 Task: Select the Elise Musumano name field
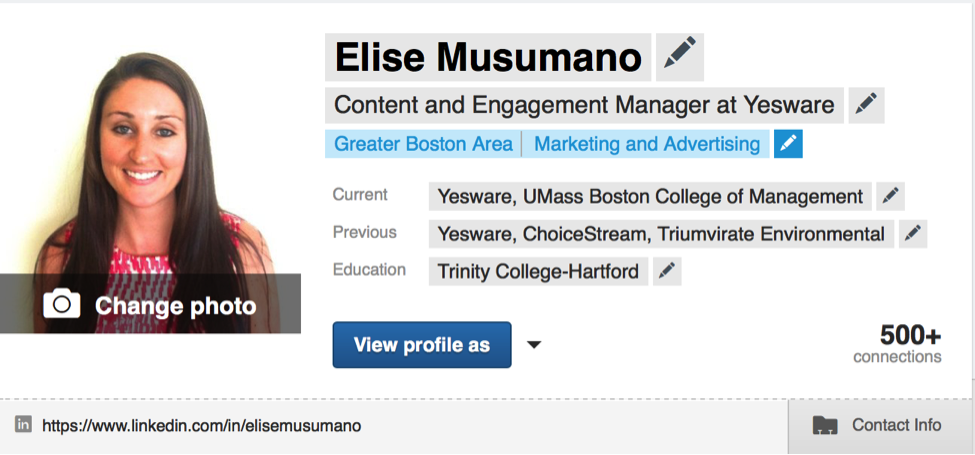click(488, 57)
